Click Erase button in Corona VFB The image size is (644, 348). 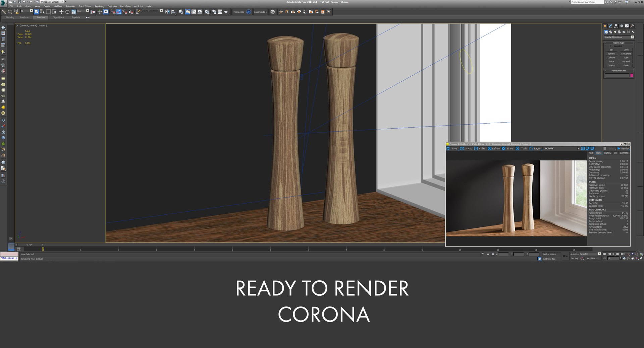click(507, 148)
